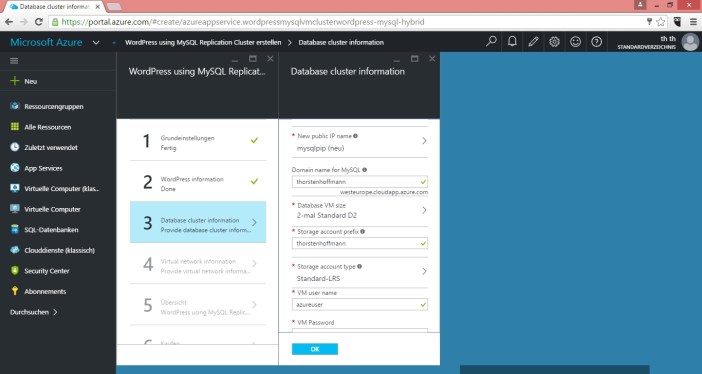Screen dimensions: 702x374
Task: Click info icon next to New public IP name
Action: click(355, 136)
